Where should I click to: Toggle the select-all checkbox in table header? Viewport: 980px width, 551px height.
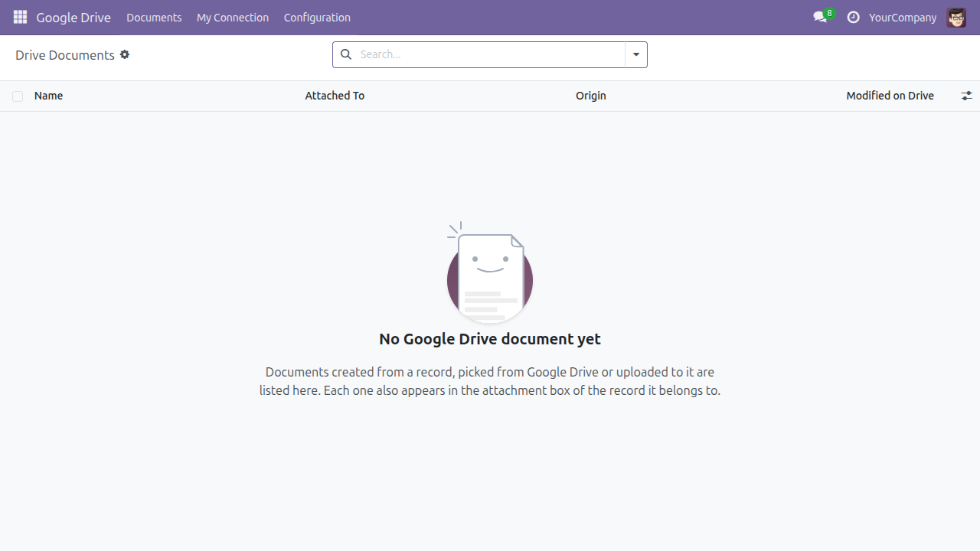(x=18, y=96)
